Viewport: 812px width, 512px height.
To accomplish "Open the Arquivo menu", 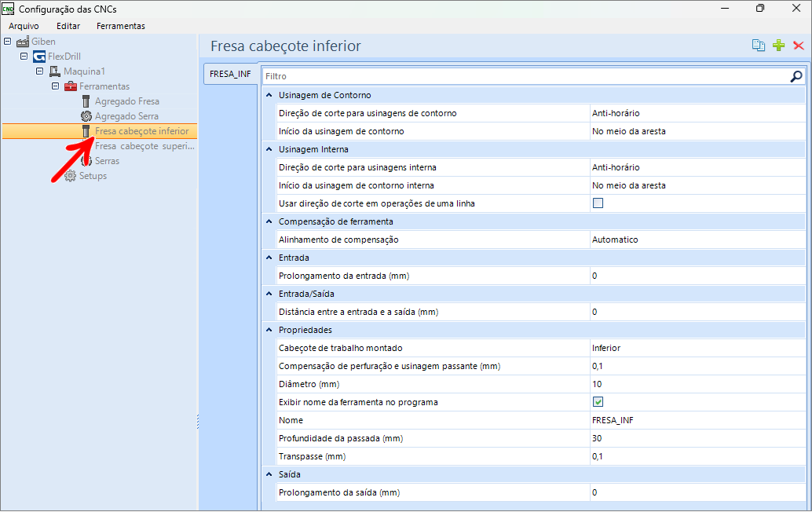I will tap(24, 26).
